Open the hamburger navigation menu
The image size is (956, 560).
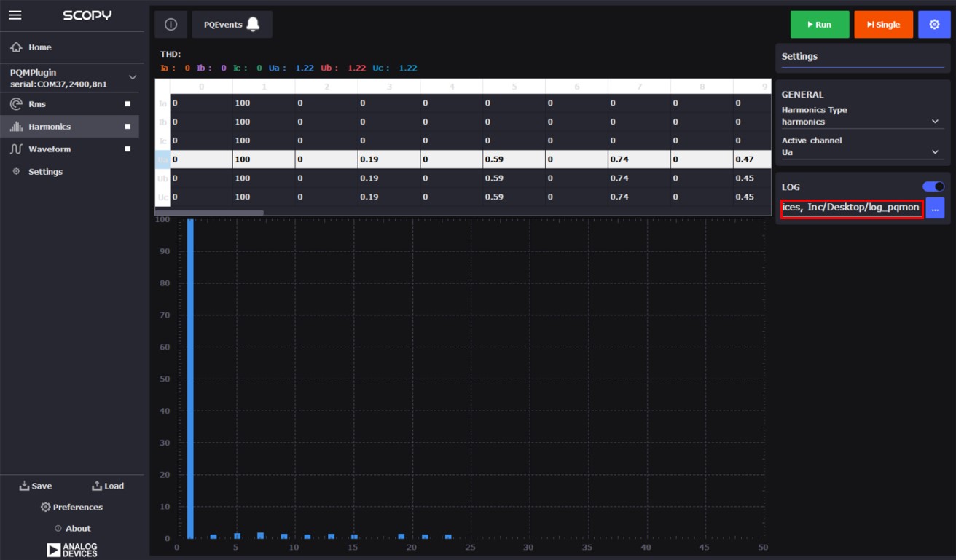click(x=15, y=15)
